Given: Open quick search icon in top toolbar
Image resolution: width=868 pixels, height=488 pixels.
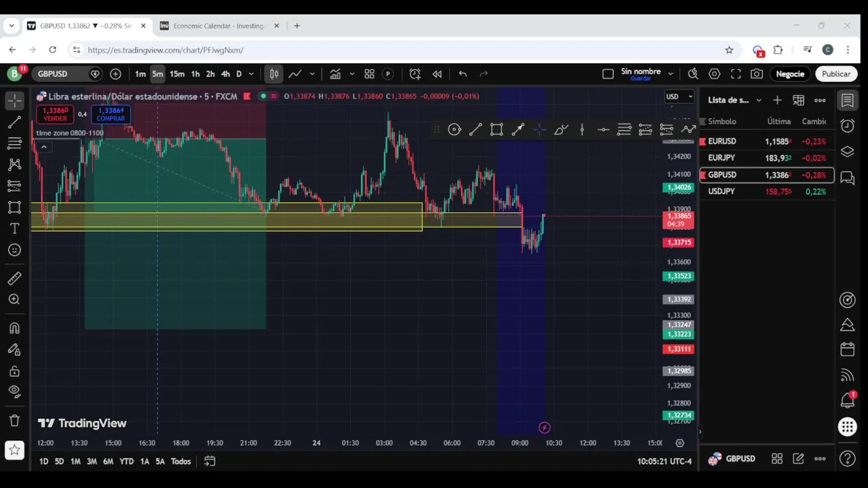Looking at the screenshot, I should 692,74.
